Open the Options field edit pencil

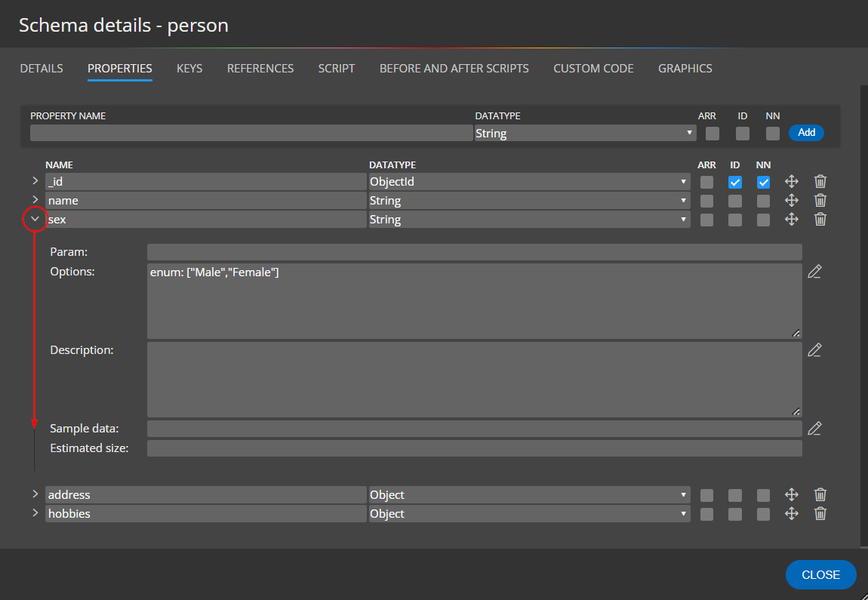point(814,272)
